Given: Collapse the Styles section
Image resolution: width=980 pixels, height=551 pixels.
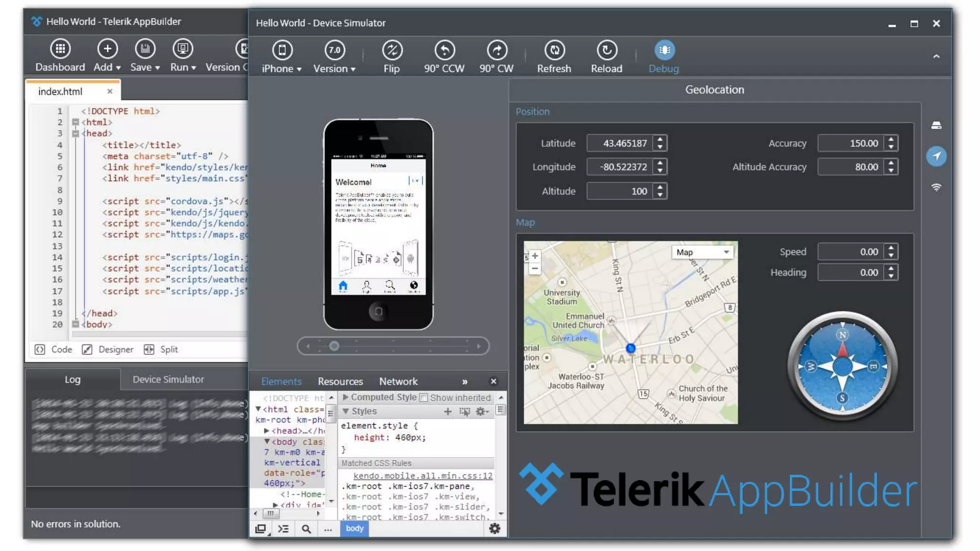Looking at the screenshot, I should (345, 411).
